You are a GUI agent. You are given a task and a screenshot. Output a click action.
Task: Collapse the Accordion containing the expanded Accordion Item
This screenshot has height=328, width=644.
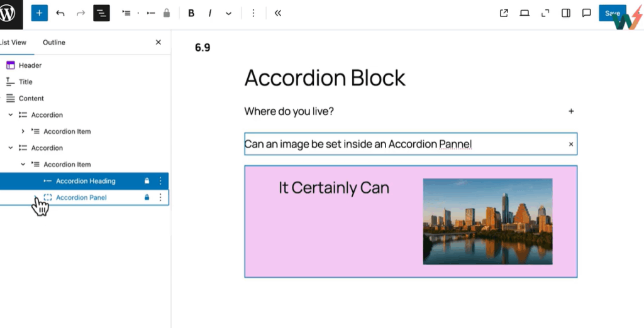pos(11,148)
